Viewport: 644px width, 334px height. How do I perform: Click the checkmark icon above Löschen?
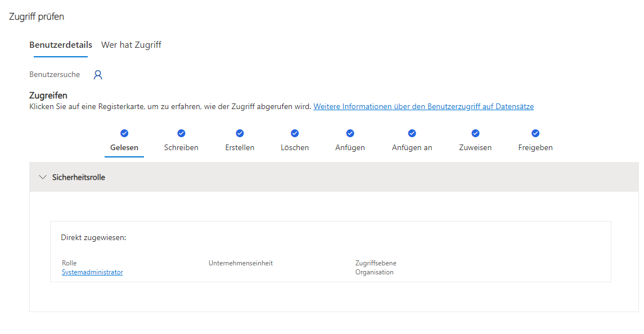tap(295, 133)
